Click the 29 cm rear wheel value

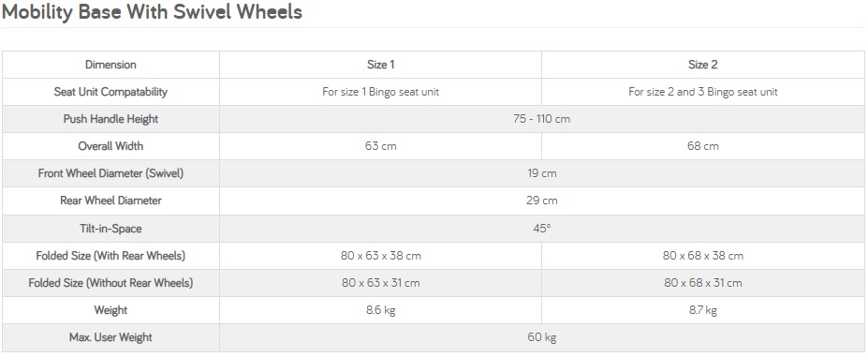(541, 201)
